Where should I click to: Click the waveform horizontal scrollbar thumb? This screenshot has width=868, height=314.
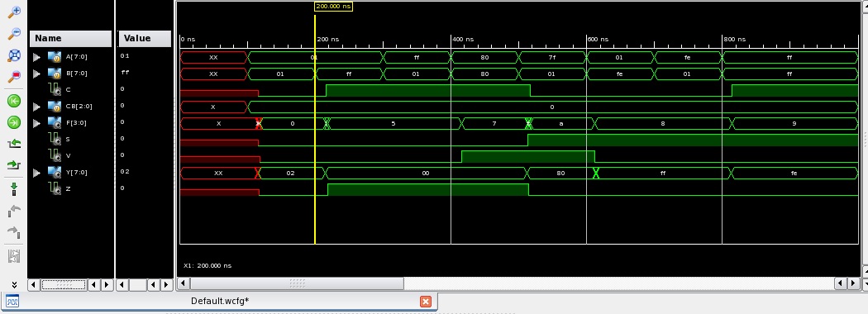(x=298, y=283)
